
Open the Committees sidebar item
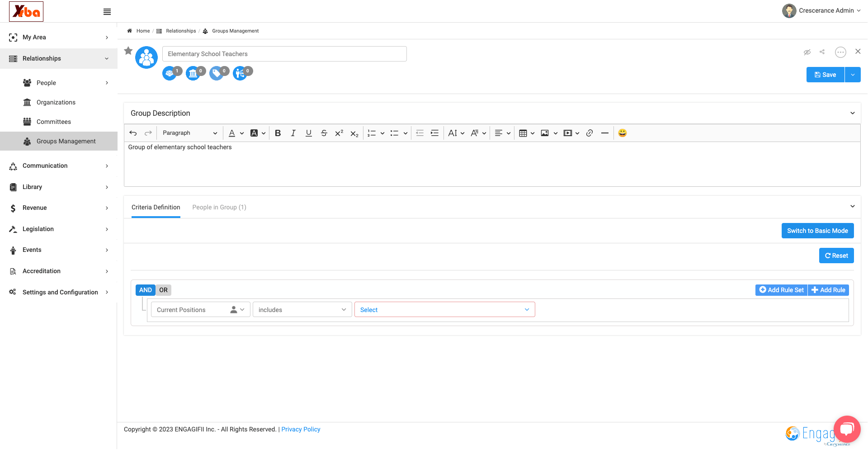(59, 122)
